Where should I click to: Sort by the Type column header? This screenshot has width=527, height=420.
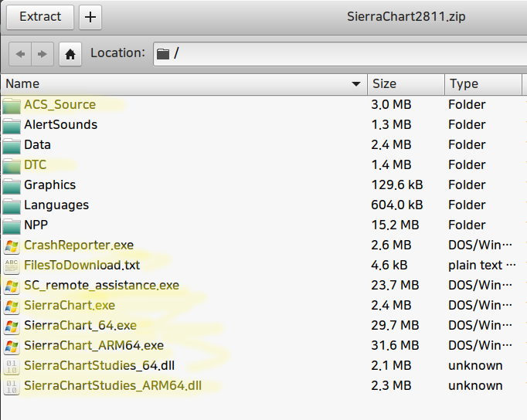click(483, 83)
